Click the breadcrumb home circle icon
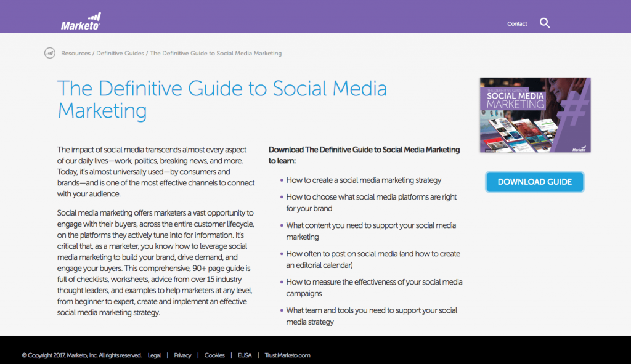Screen dimensions: 631x364 point(50,53)
